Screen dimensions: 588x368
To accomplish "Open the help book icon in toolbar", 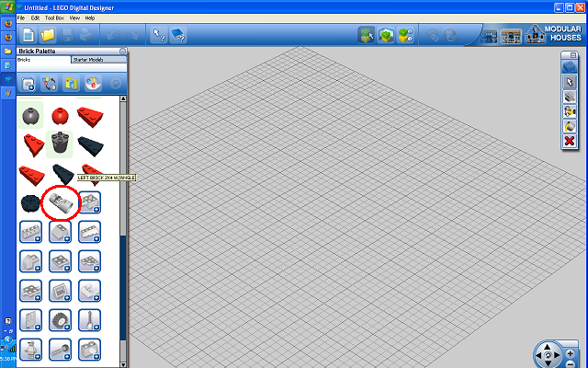I will pyautogui.click(x=178, y=35).
